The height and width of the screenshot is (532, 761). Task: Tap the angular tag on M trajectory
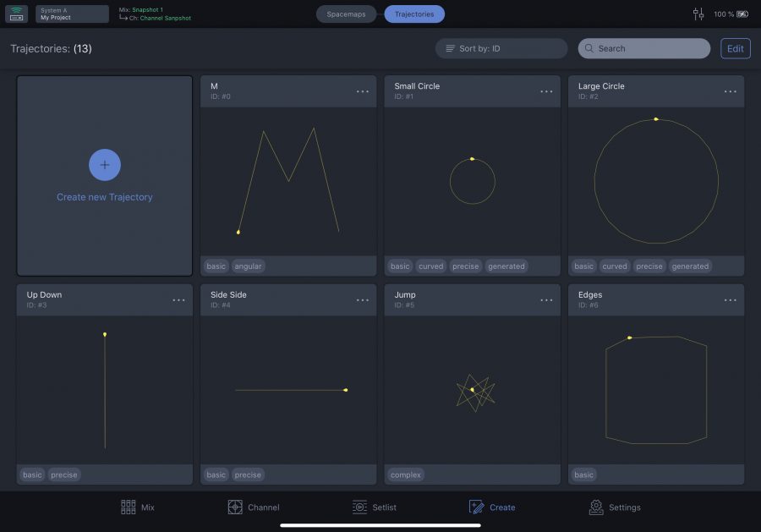tap(248, 266)
